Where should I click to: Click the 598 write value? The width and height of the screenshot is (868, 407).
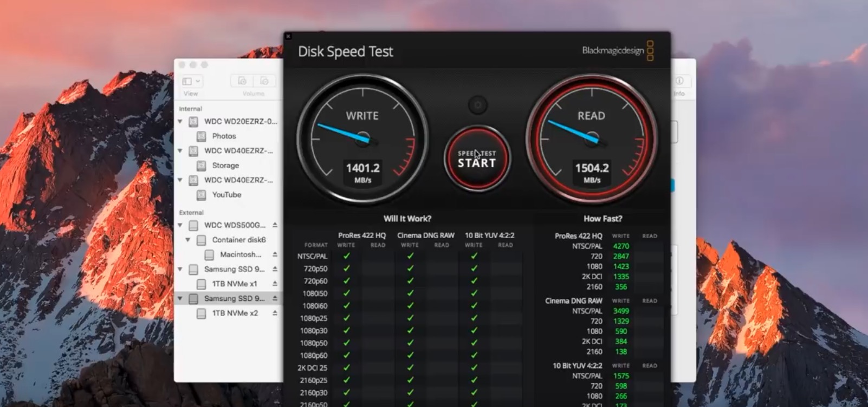point(621,386)
